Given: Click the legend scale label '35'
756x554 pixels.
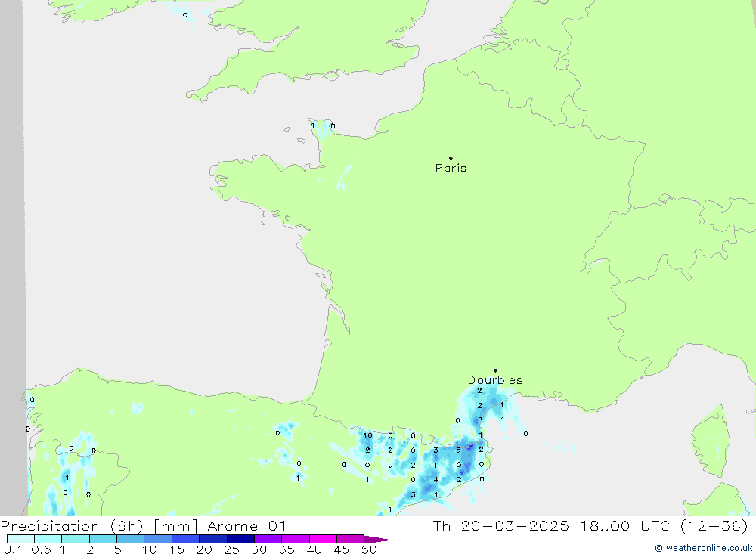Looking at the screenshot, I should [287, 549].
